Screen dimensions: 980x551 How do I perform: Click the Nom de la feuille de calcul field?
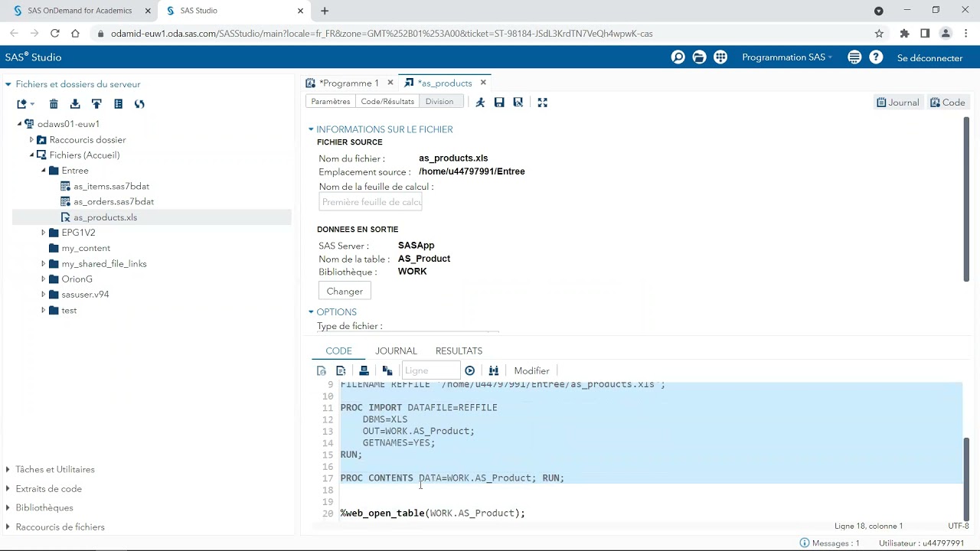point(371,202)
